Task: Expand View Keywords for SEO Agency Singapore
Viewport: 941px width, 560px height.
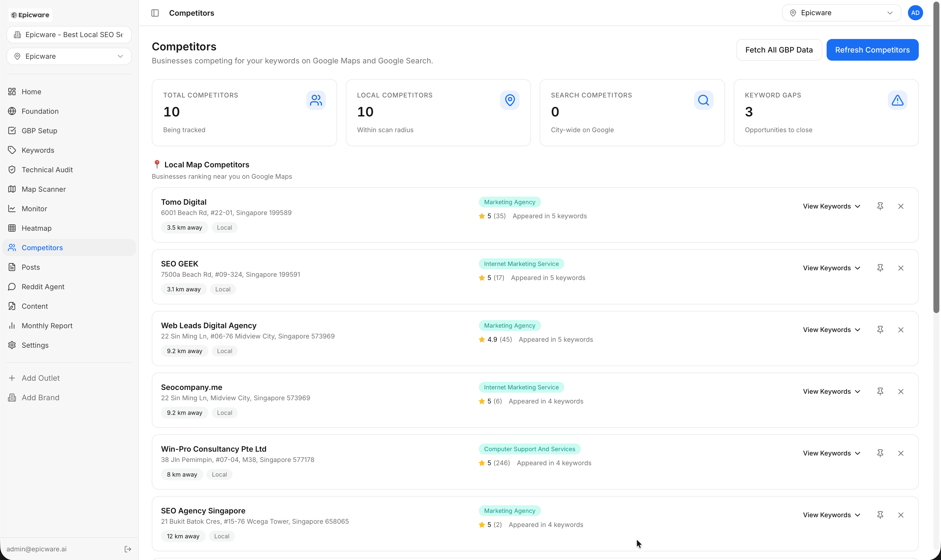Action: pos(831,515)
